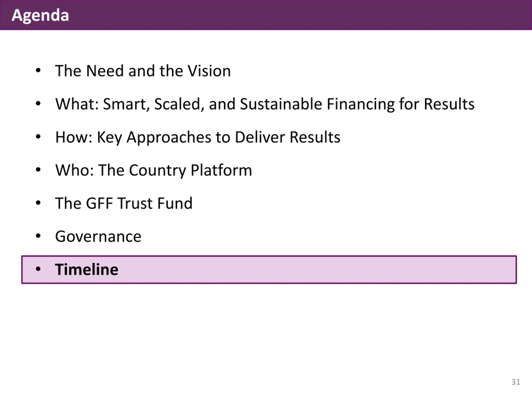Click the bullet before "The Need and the Vision"
This screenshot has height=399, width=532.
point(38,70)
